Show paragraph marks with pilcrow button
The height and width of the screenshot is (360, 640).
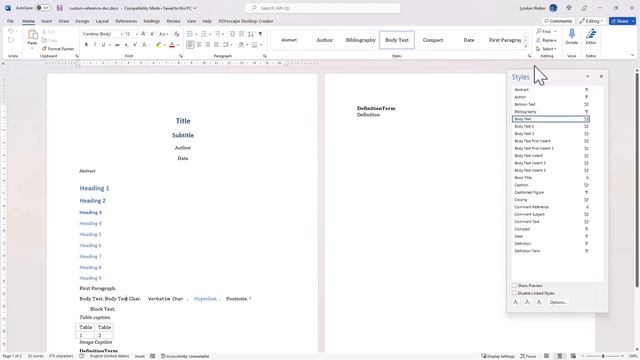[260, 34]
